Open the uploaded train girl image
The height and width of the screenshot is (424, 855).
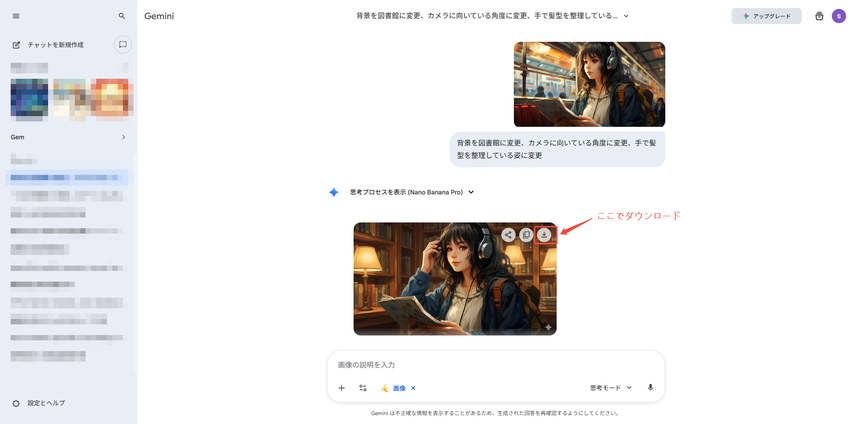tap(589, 84)
